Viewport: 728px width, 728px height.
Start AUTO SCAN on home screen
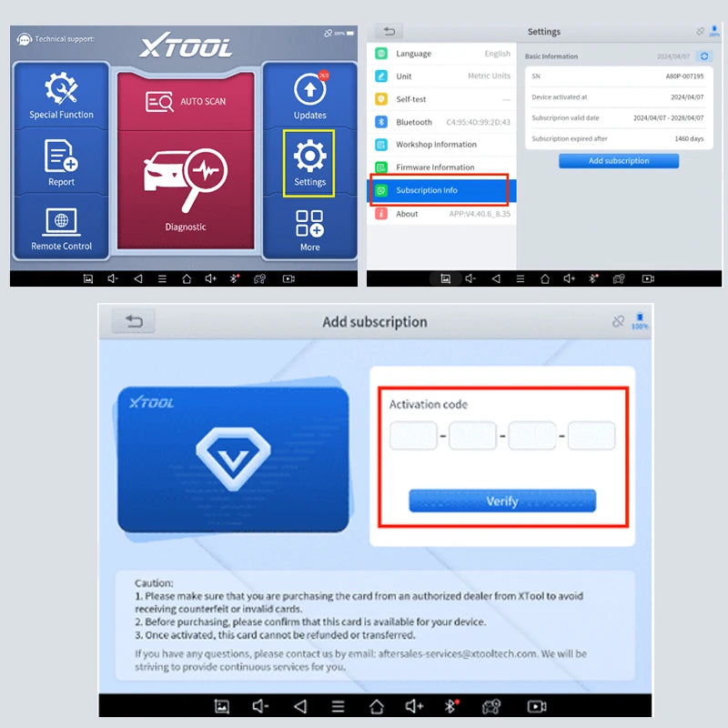coord(186,101)
